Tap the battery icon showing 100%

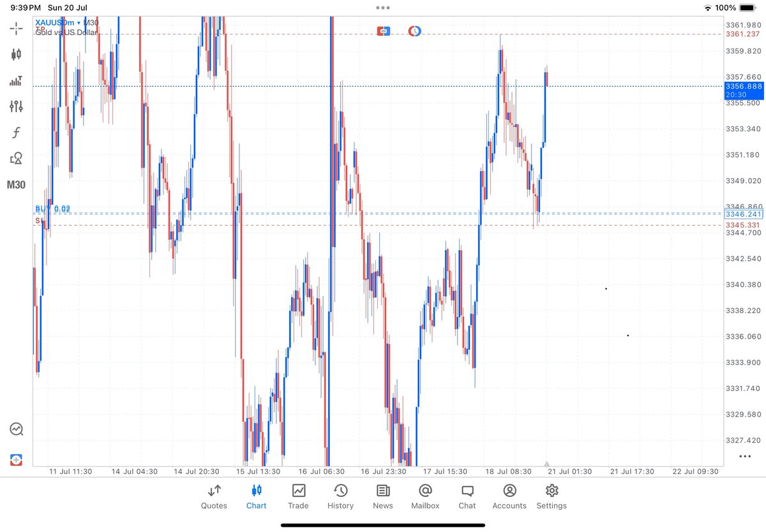tap(747, 8)
